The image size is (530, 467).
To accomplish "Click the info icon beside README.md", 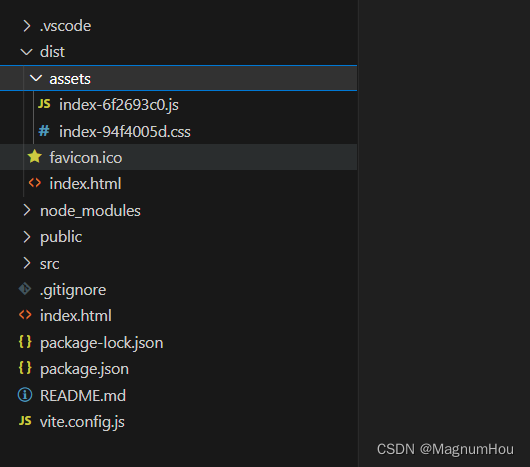I will (25, 395).
